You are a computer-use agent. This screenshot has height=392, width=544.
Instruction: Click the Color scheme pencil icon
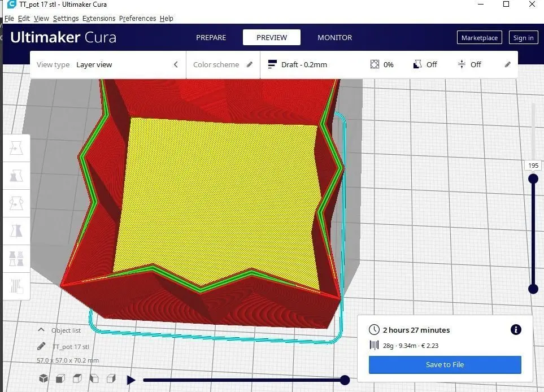click(x=250, y=64)
